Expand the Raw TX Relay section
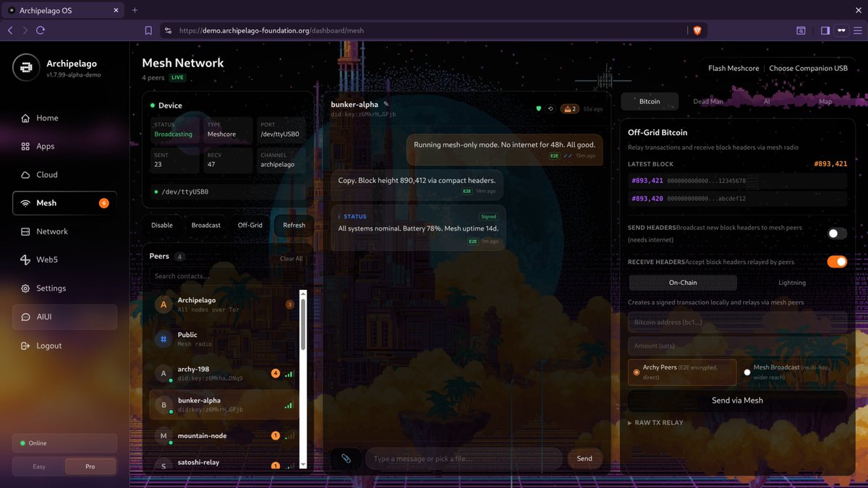868x488 pixels. click(x=655, y=422)
